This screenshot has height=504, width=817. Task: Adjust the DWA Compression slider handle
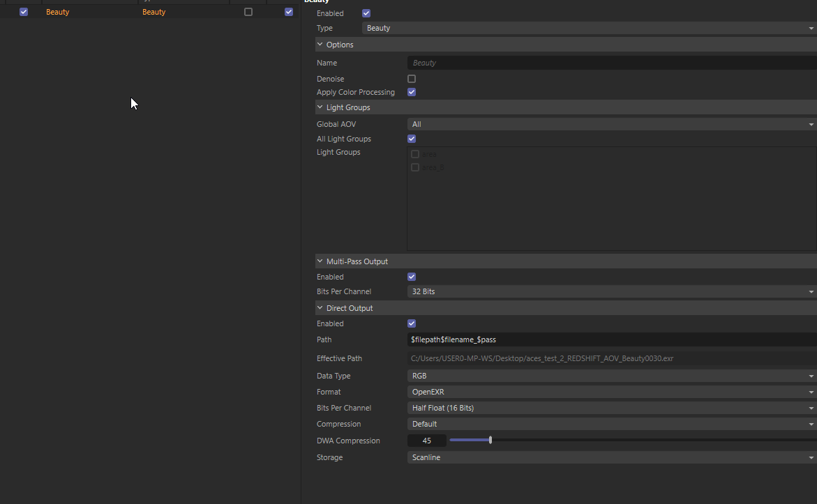pos(490,440)
